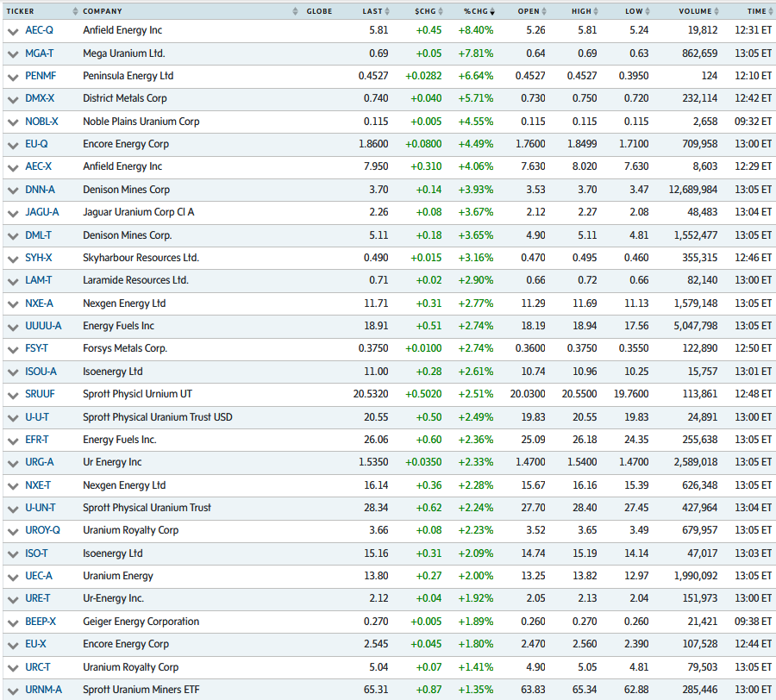This screenshot has height=700, width=776.
Task: Open NXE-A ticker link
Action: coord(39,303)
